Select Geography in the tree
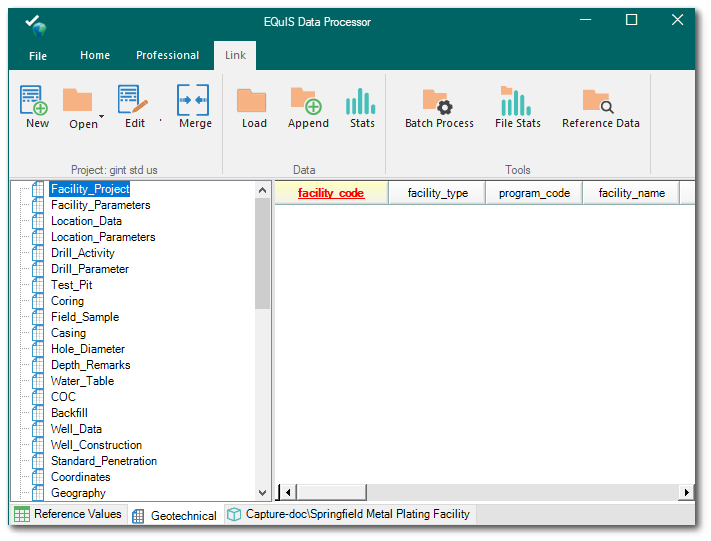Viewport: 711px width, 541px height. 78,493
